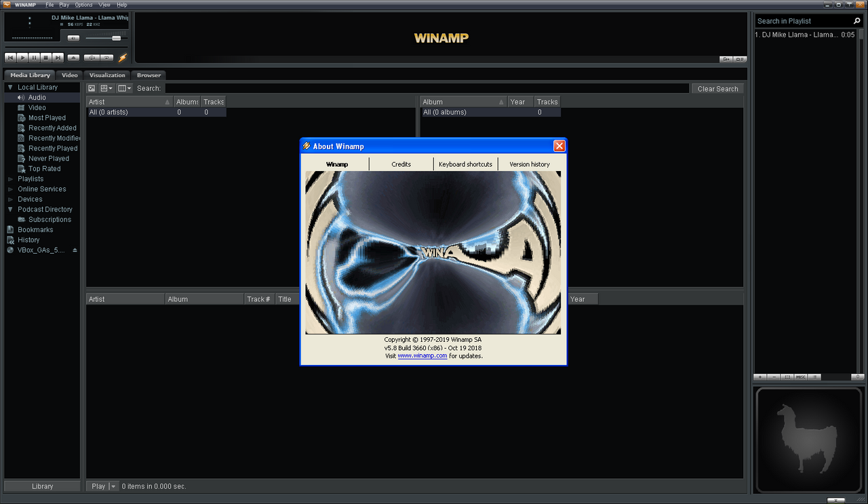
Task: Click the playlist remove (−) button
Action: point(774,376)
